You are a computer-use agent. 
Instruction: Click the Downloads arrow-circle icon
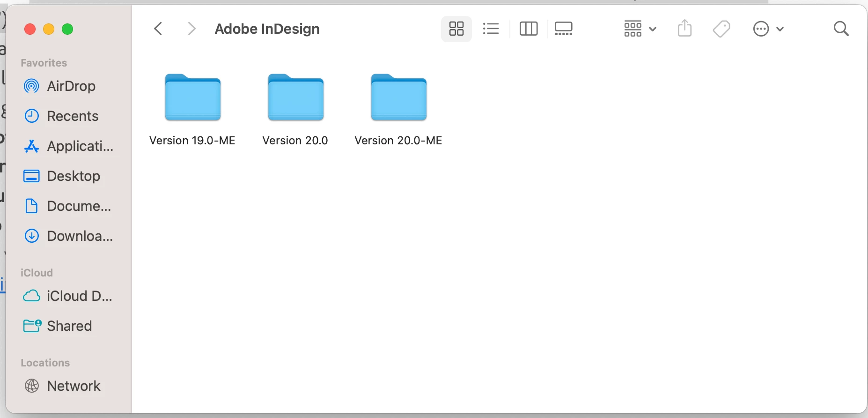click(31, 236)
